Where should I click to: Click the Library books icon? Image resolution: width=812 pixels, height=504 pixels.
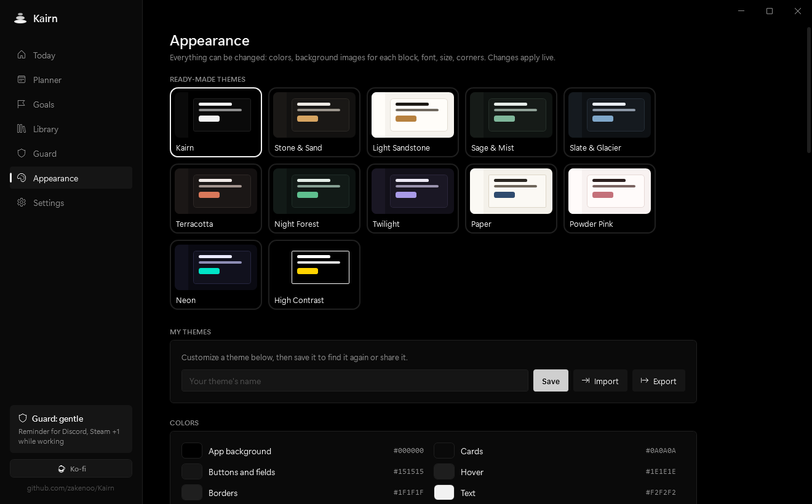(22, 128)
